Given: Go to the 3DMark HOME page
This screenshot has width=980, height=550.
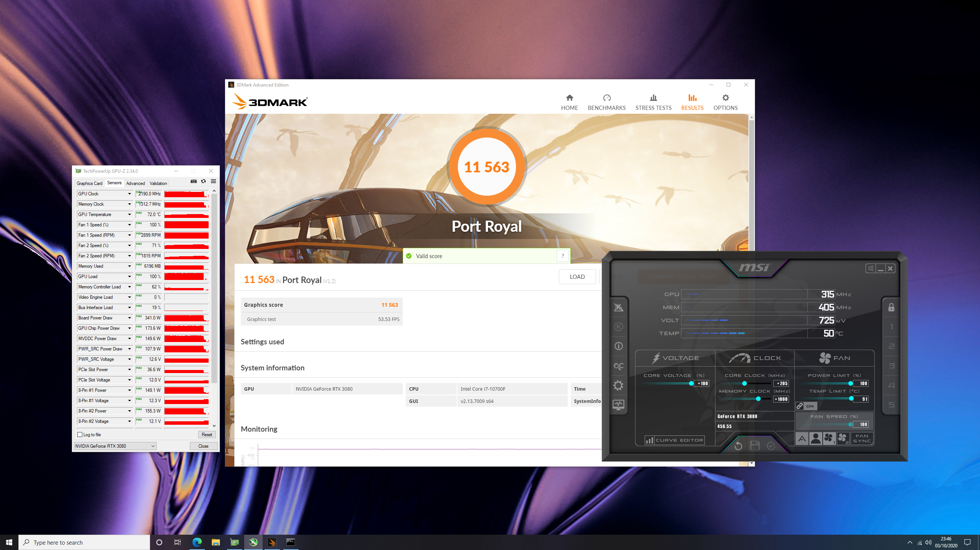Looking at the screenshot, I should (569, 103).
